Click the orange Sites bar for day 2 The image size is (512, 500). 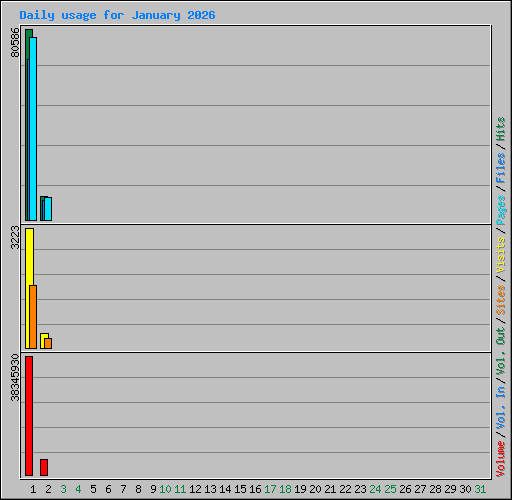click(48, 343)
